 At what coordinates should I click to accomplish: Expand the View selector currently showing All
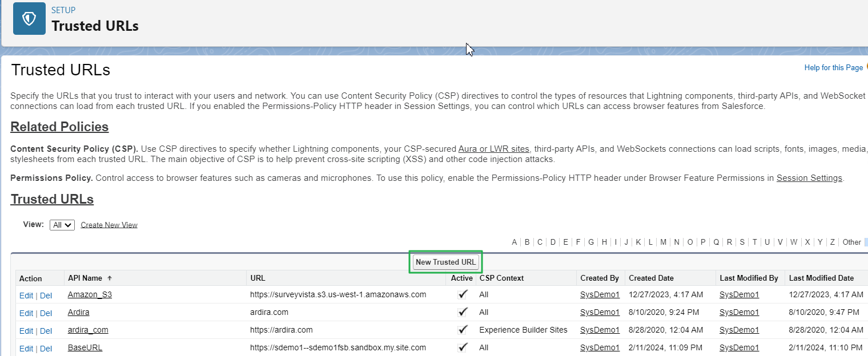click(62, 224)
